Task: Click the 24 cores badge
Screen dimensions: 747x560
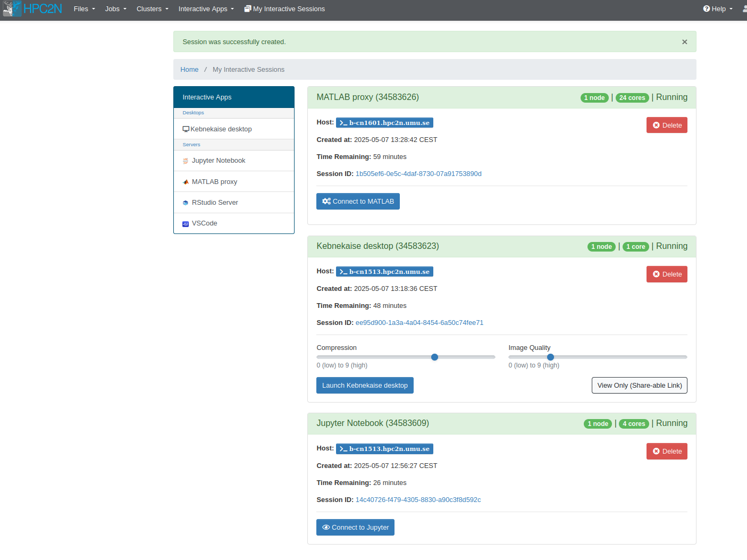Action: 632,98
